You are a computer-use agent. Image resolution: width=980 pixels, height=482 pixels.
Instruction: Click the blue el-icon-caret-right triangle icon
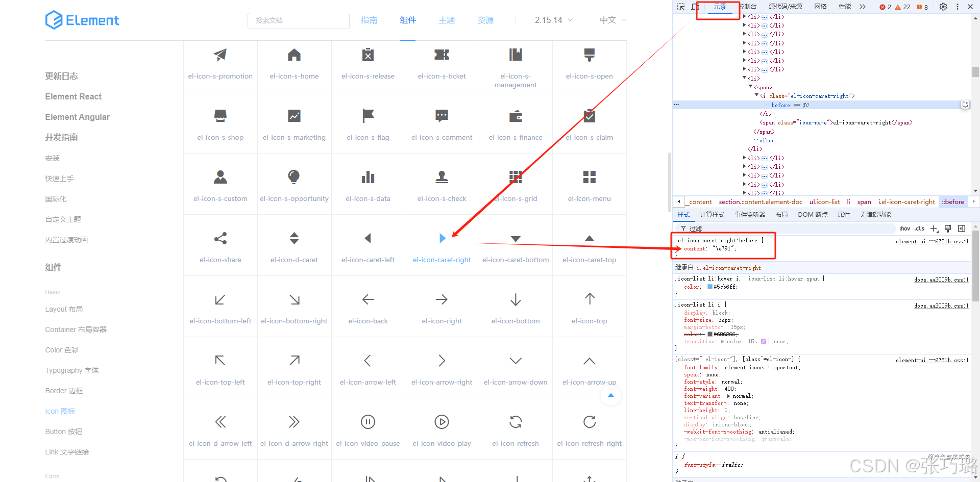[x=443, y=238]
